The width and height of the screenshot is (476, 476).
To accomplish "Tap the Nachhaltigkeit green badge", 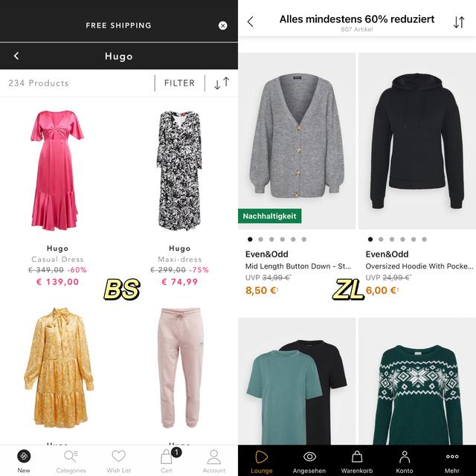I will 269,216.
